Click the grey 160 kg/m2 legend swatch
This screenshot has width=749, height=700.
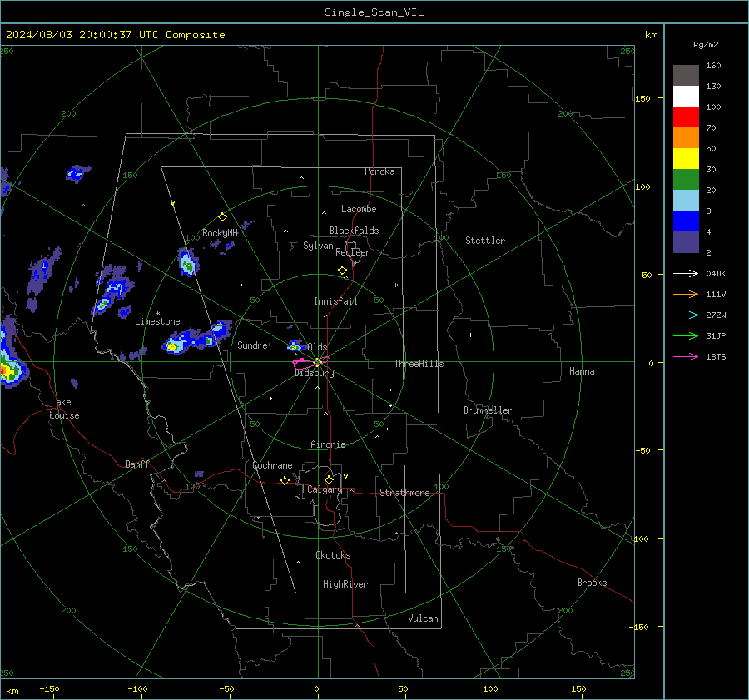(x=686, y=75)
